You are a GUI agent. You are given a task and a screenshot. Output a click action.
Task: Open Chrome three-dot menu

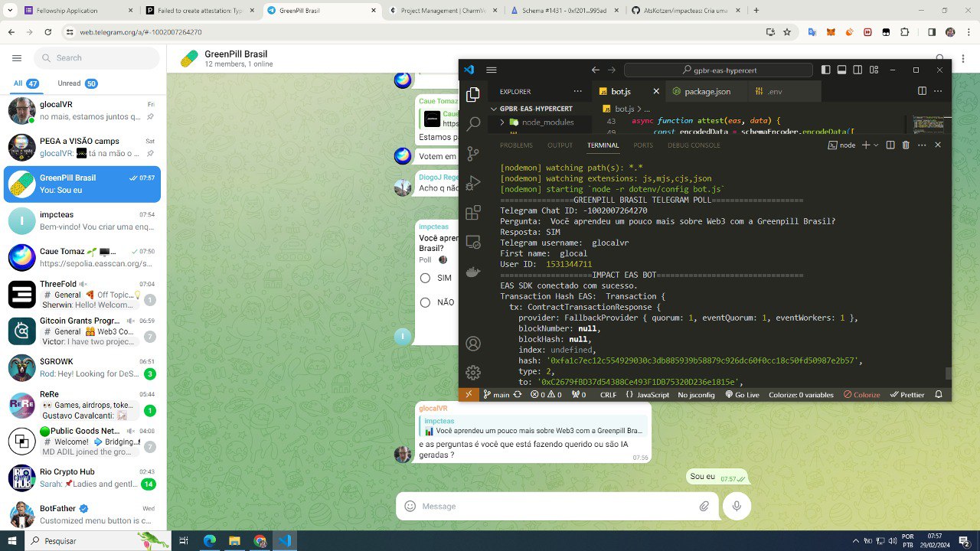[968, 32]
